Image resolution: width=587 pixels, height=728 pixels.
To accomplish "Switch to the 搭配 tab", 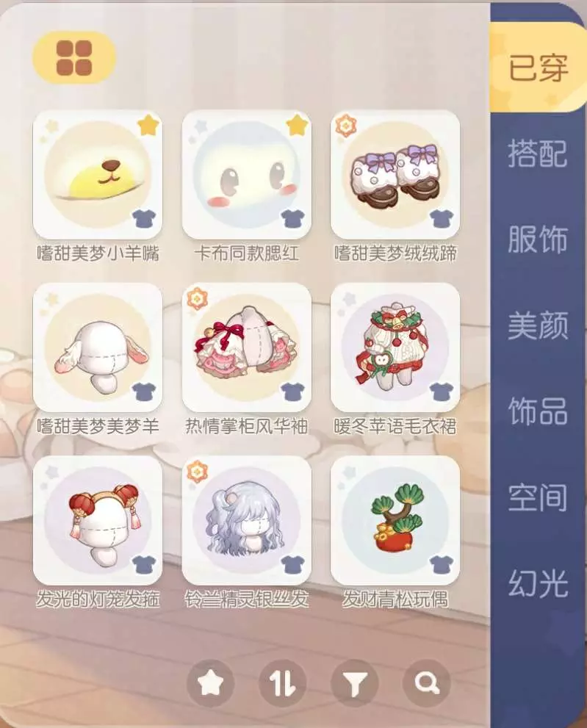I will pyautogui.click(x=538, y=154).
